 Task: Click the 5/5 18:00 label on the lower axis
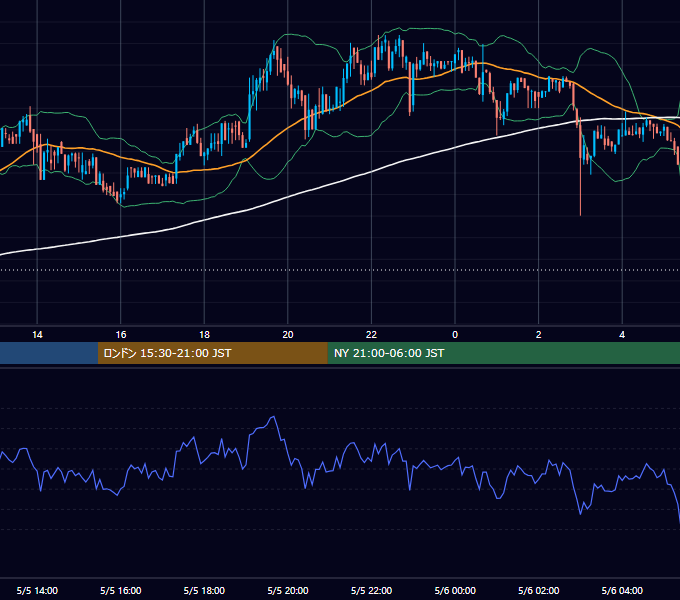click(x=204, y=590)
